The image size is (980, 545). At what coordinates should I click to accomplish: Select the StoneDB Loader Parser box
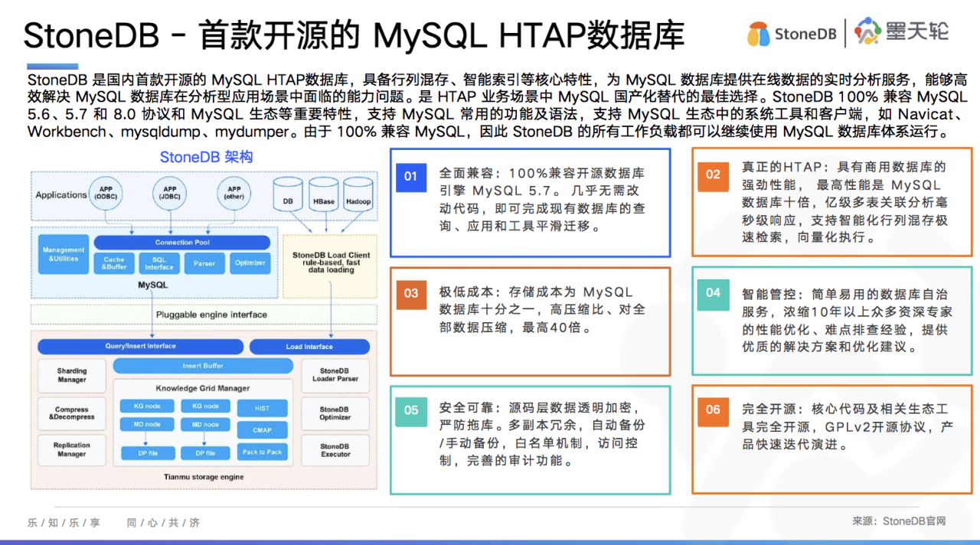[x=335, y=375]
